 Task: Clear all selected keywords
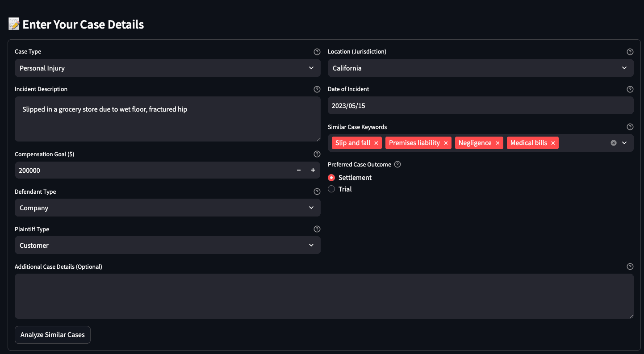pos(614,143)
